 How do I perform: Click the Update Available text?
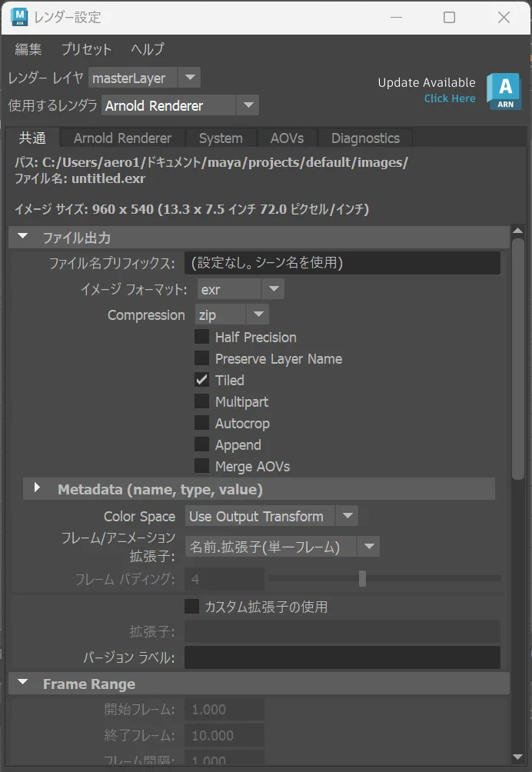(427, 83)
